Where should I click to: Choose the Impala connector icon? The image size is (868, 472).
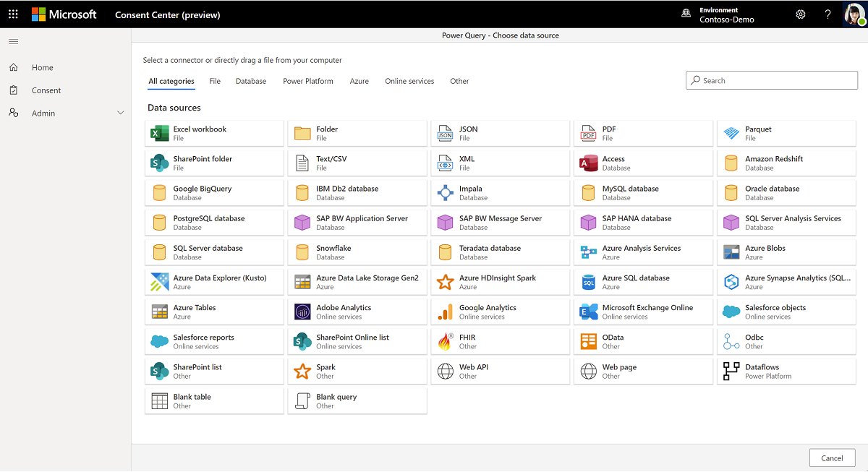(446, 193)
